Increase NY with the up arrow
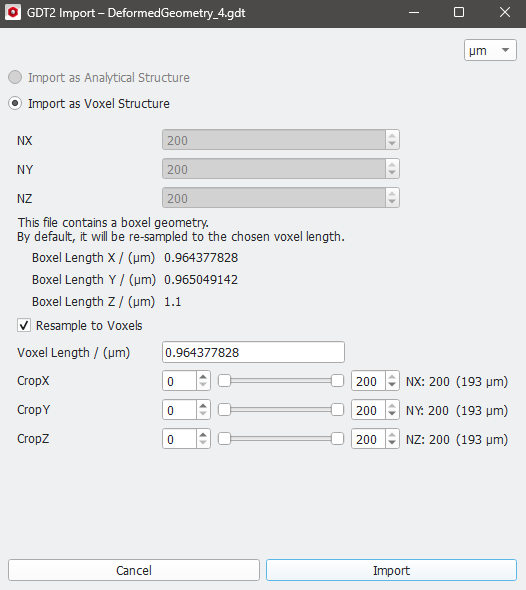Screen dimensions: 526x590 (392, 164)
